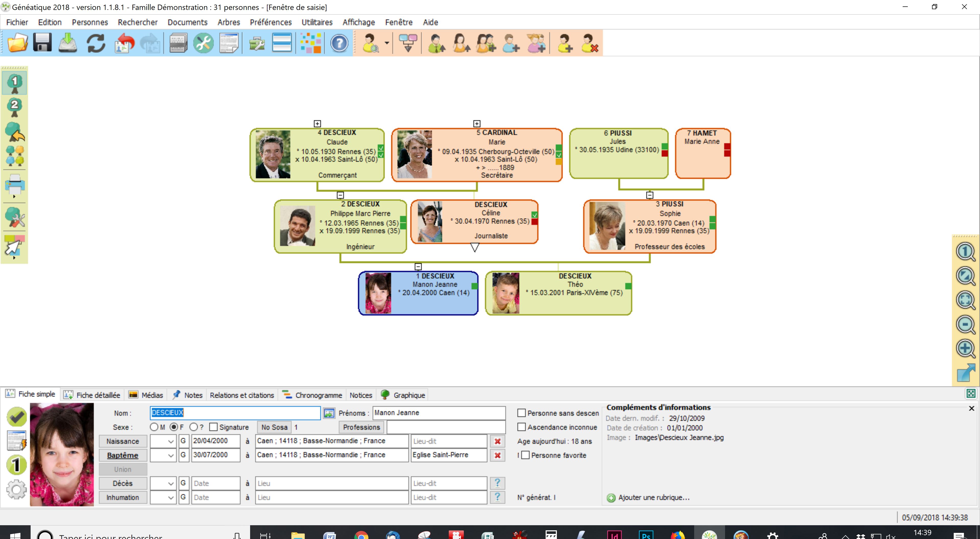The width and height of the screenshot is (980, 539).
Task: Expand ancestors above 5 CARDINAL Marie
Action: (477, 124)
